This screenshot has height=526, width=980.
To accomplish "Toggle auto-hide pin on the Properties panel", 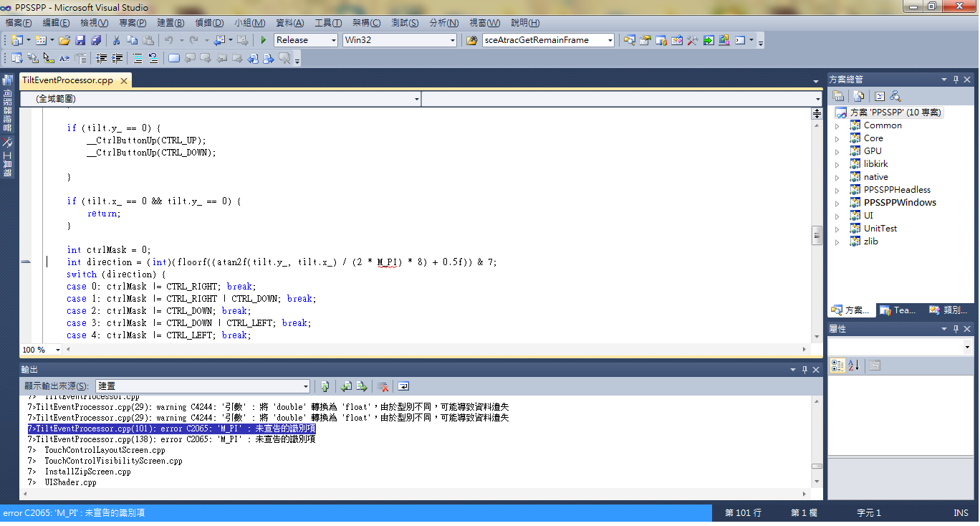I will point(956,328).
